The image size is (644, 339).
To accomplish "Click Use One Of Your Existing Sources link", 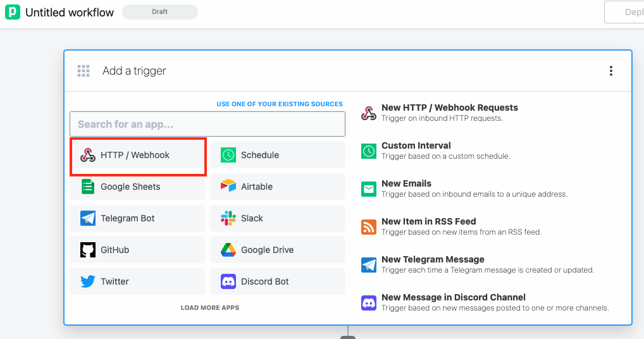I will (x=279, y=104).
